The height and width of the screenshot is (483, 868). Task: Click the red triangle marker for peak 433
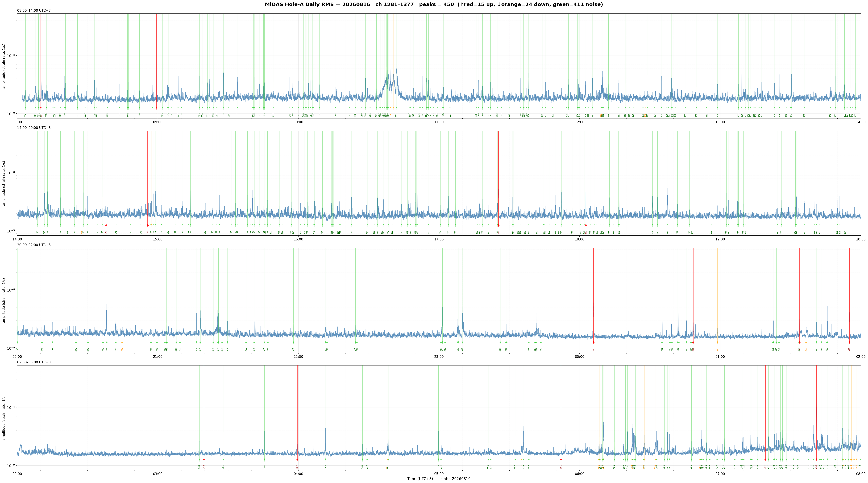(816, 459)
